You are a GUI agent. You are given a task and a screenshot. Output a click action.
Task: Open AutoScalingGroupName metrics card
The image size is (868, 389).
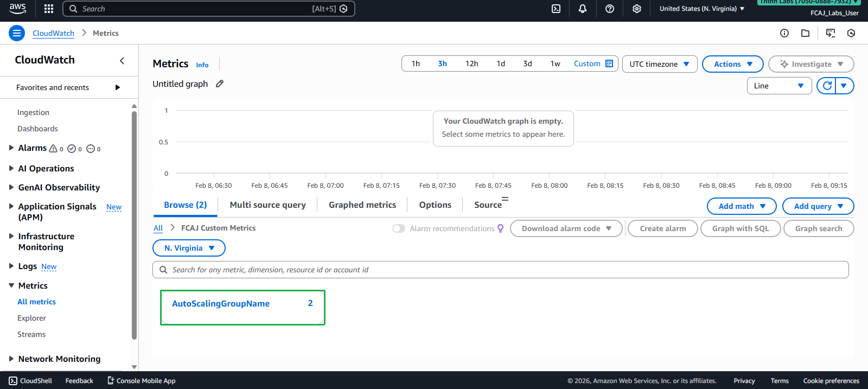click(x=242, y=308)
